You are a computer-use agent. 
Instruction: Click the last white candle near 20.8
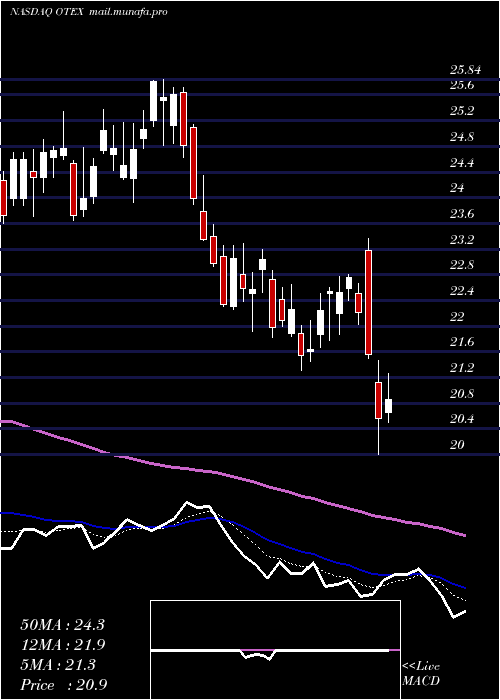[388, 406]
